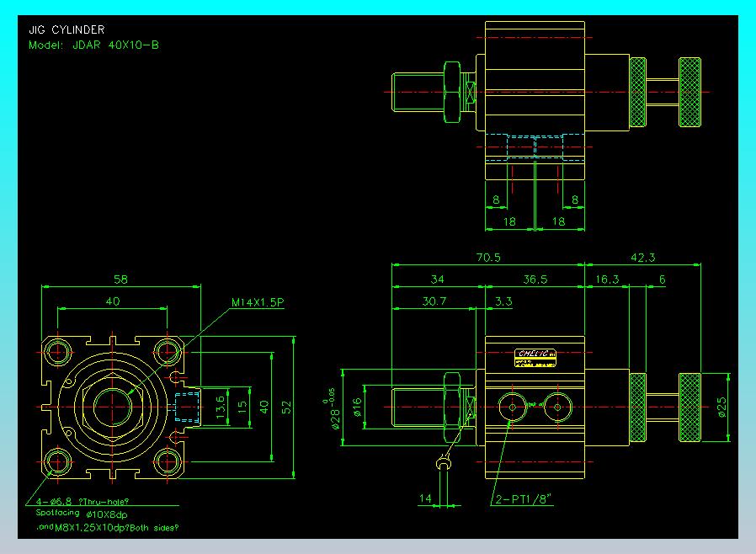Click the ø16 rod diameter dimension
The image size is (756, 554).
click(357, 407)
